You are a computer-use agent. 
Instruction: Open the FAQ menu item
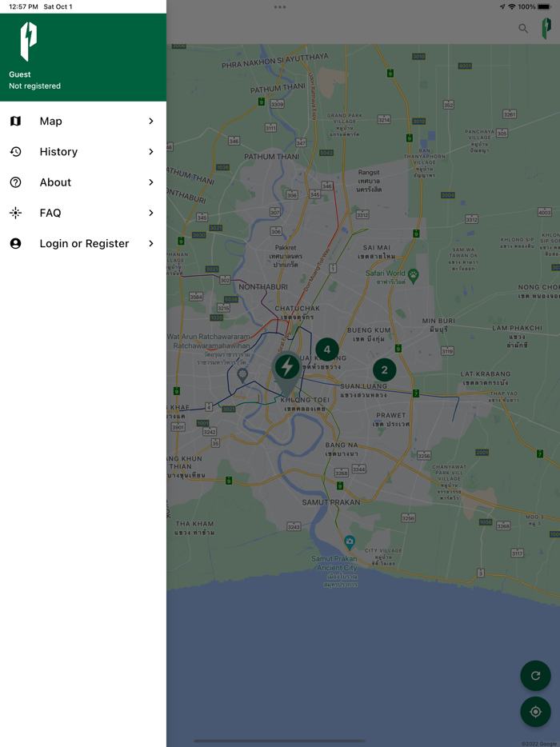coord(83,213)
